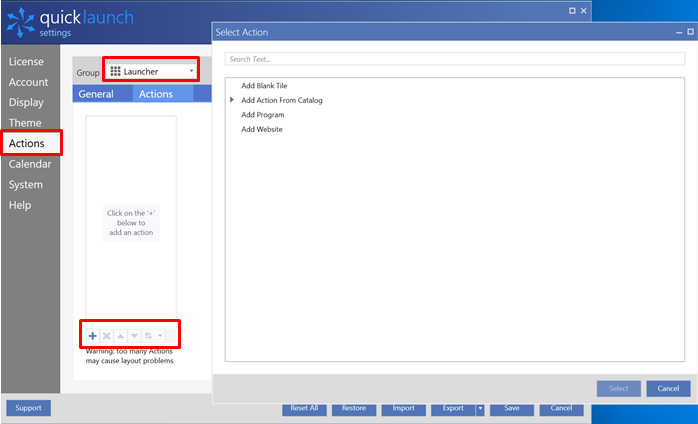The height and width of the screenshot is (424, 698).
Task: Choose Add Program in the list
Action: pyautogui.click(x=263, y=115)
